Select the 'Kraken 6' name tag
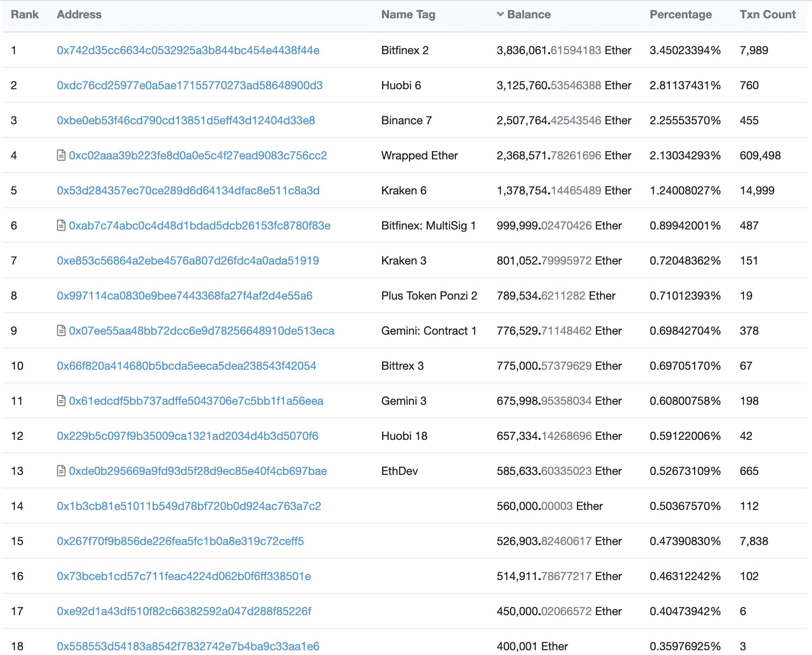812x655 pixels. pos(404,190)
